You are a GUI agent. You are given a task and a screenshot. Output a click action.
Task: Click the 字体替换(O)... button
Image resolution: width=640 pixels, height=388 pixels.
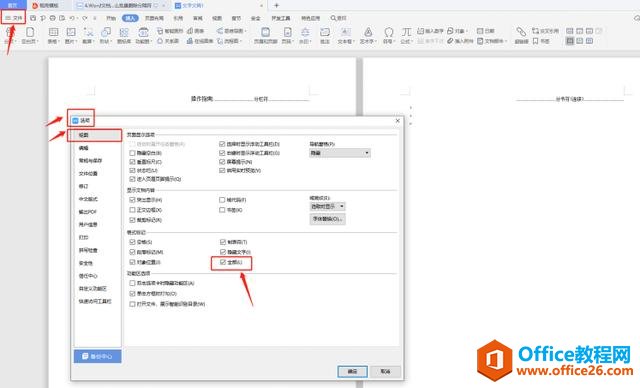[x=327, y=219]
